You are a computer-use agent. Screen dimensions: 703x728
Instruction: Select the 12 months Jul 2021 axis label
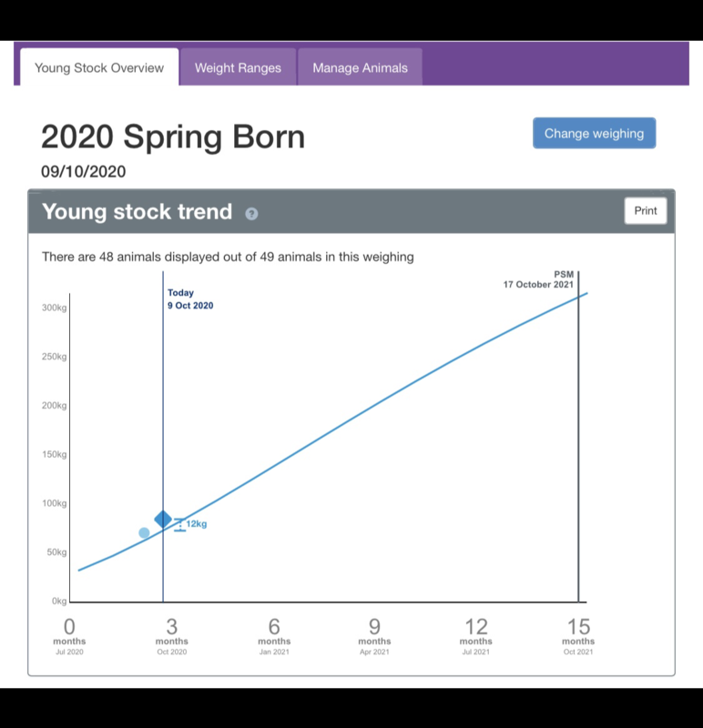point(476,636)
